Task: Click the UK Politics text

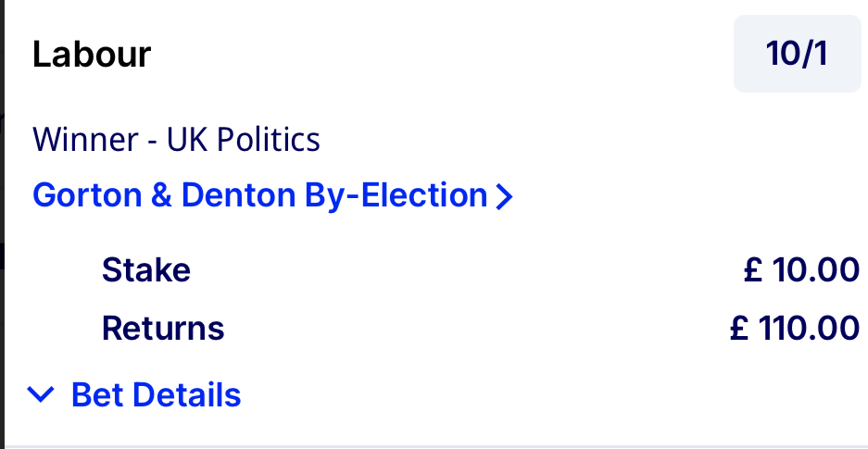Action: coord(244,141)
